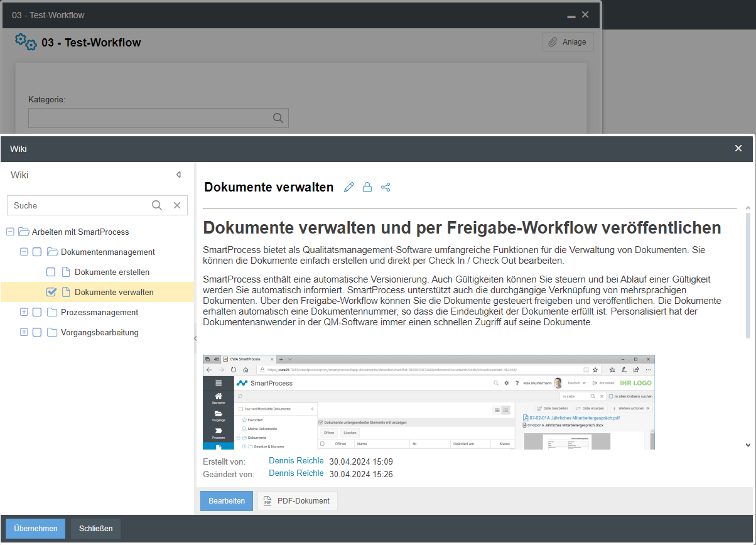Open Dennis Reichle link next to Erstellt von
Screen dimensions: 756x545
coord(296,461)
